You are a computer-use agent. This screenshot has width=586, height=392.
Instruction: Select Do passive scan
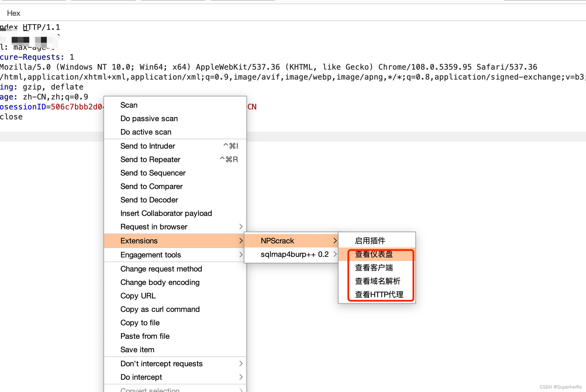149,118
